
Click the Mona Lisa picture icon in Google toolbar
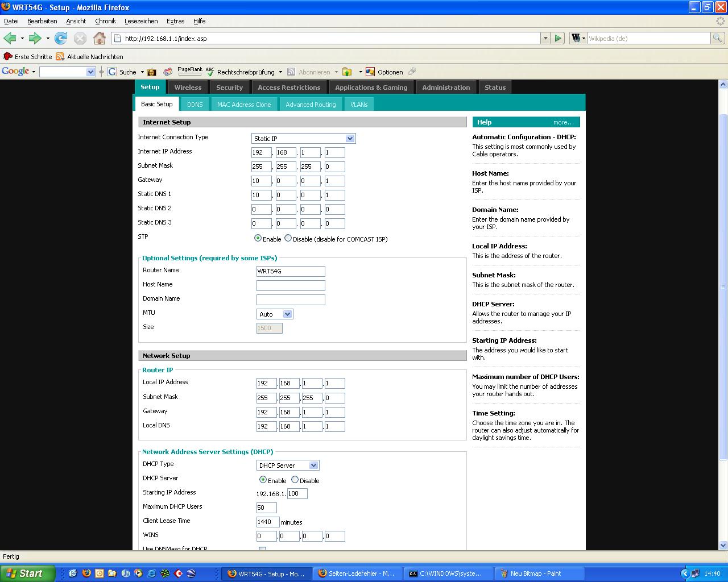[152, 72]
